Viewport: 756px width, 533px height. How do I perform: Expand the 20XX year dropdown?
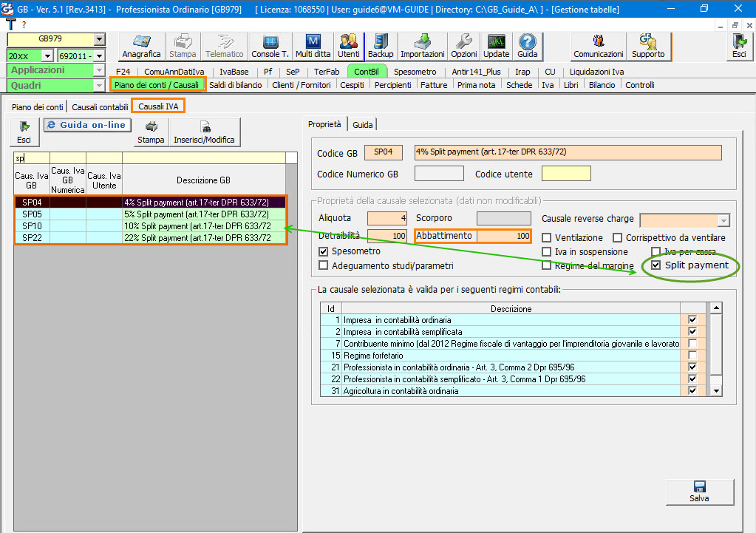point(47,55)
